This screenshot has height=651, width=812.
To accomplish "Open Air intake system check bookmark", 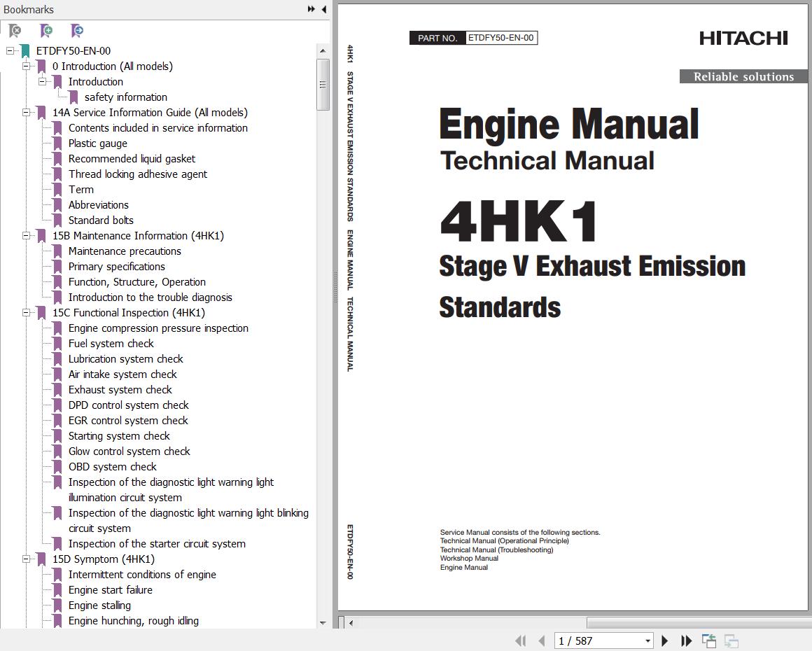I will 122,374.
